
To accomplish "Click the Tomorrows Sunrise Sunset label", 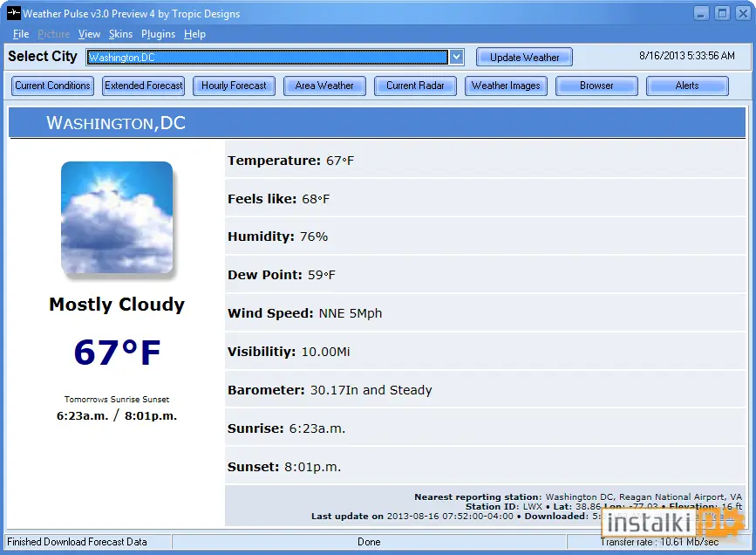I will click(117, 400).
